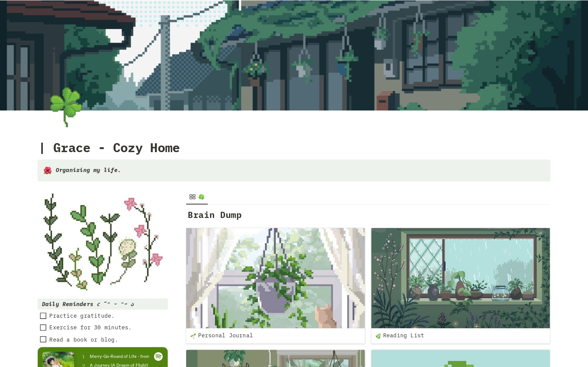Play A Journey (A Dream of Flight) track
The image size is (588, 367).
[119, 365]
